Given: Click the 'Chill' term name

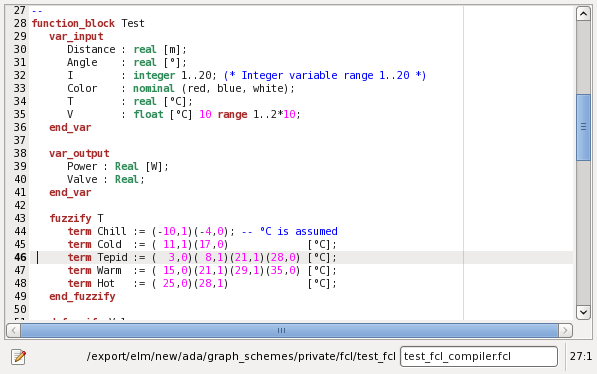Looking at the screenshot, I should point(112,231).
